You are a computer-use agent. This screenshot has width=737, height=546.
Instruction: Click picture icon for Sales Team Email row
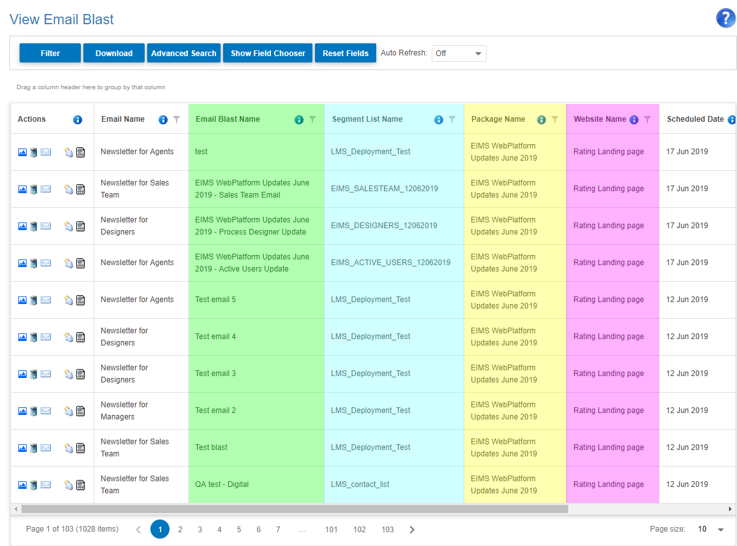22,189
